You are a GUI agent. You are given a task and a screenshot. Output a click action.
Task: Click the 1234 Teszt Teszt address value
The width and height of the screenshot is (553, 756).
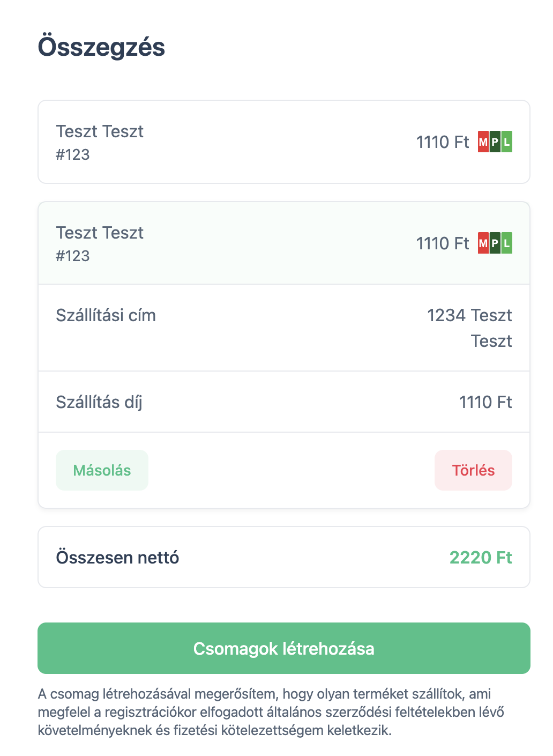click(x=469, y=328)
